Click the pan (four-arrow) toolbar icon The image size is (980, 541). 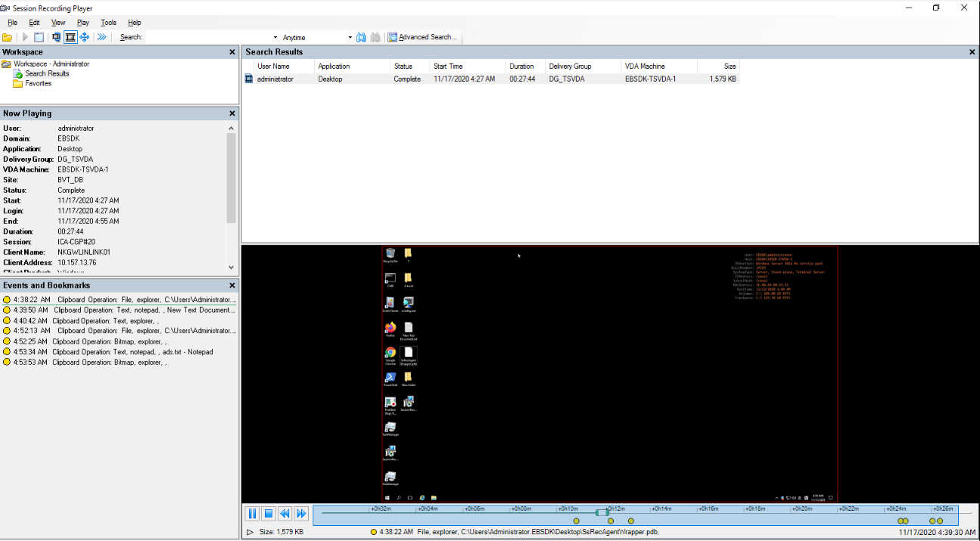click(x=84, y=37)
